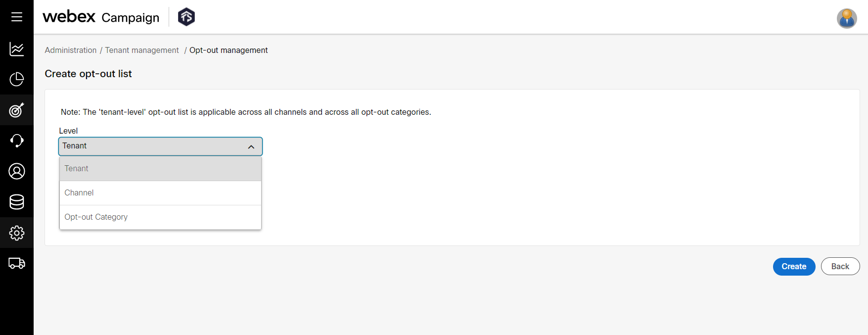Click the hexagonal TS brand icon
The height and width of the screenshot is (335, 868).
[x=186, y=16]
